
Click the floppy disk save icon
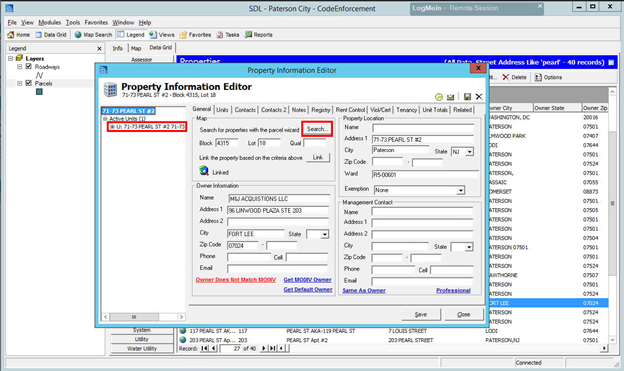467,96
